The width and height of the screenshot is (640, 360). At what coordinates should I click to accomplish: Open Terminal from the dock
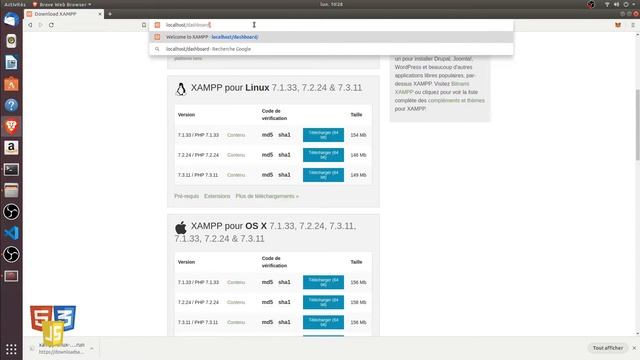click(11, 169)
